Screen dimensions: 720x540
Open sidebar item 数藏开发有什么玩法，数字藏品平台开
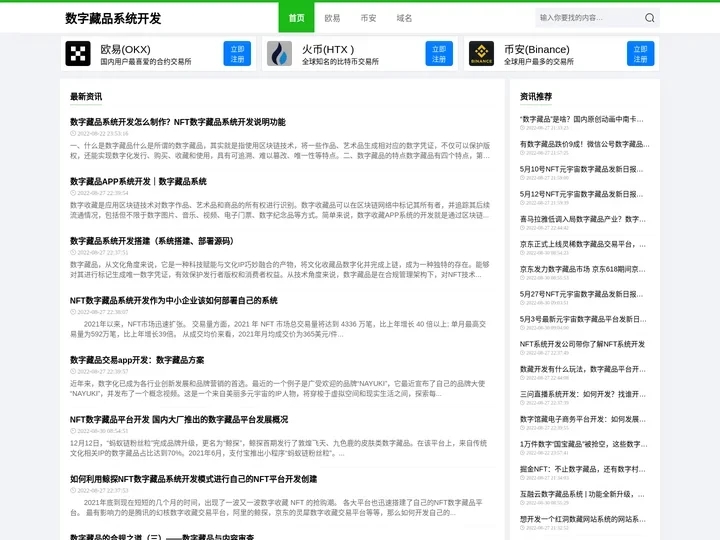(583, 369)
